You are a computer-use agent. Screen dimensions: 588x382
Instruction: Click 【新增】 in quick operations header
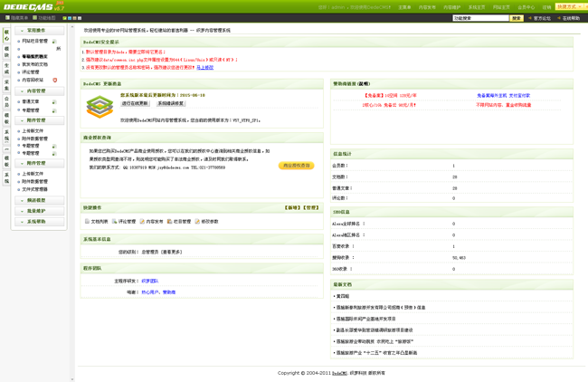coord(292,207)
